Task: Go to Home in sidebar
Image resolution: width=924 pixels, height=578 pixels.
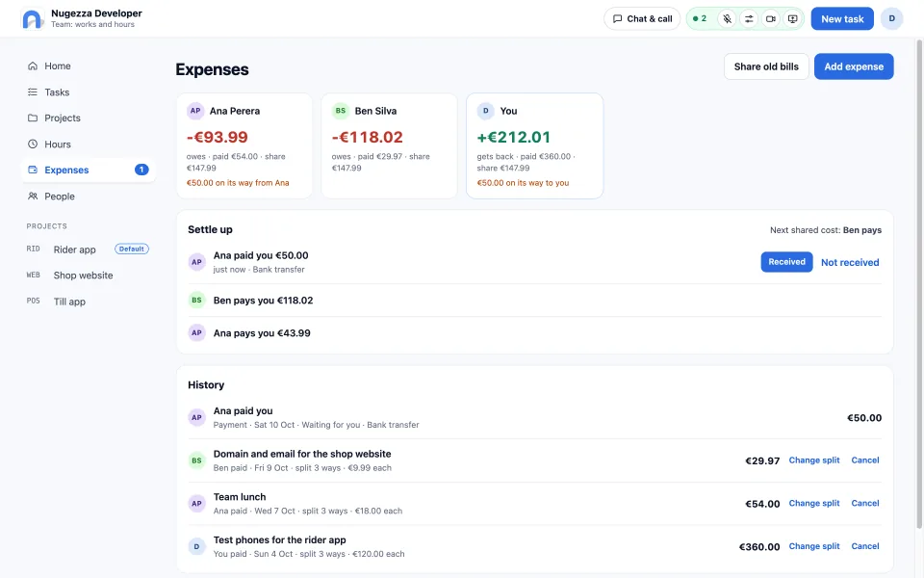Action: click(x=88, y=66)
